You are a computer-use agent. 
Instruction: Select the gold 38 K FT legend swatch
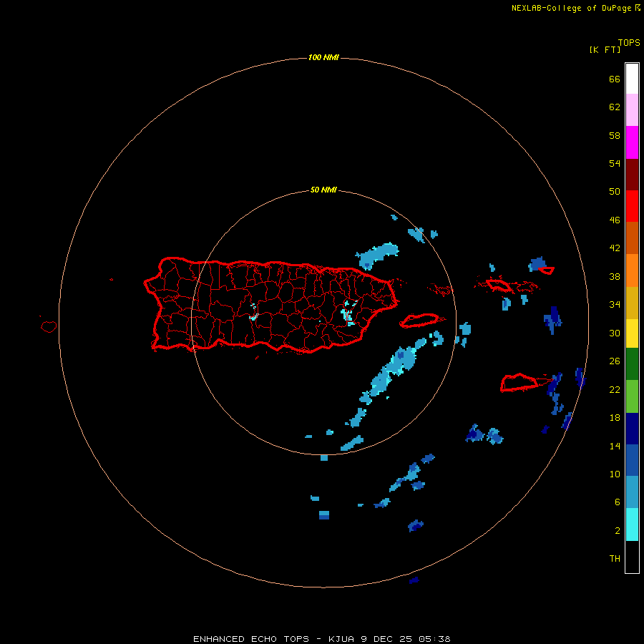(x=632, y=303)
